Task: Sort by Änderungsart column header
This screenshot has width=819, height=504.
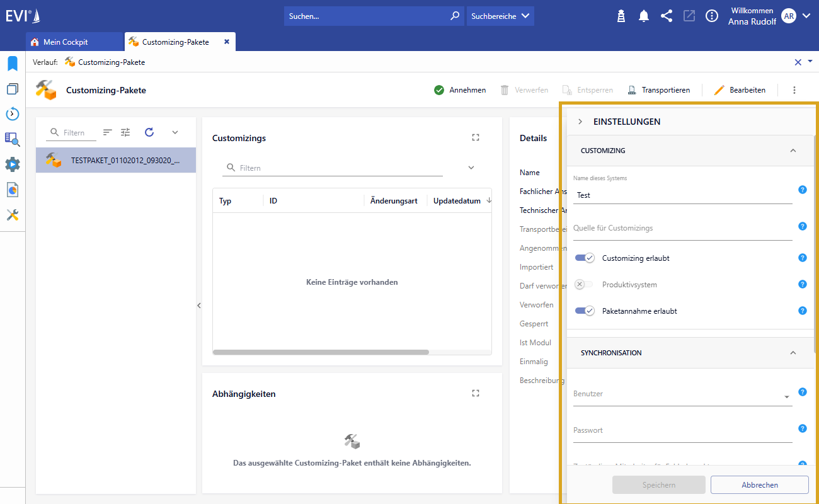Action: pos(394,201)
